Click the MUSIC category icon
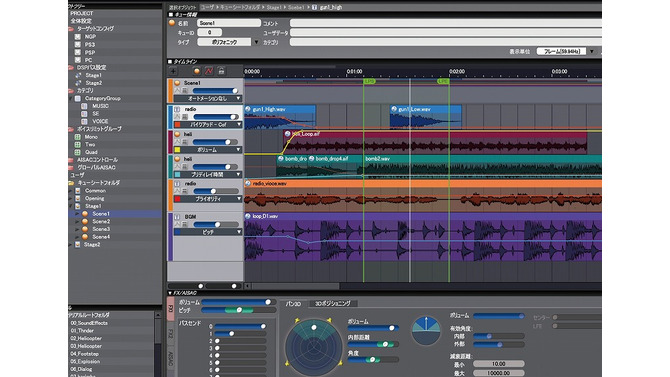This screenshot has width=670, height=377. tap(84, 106)
